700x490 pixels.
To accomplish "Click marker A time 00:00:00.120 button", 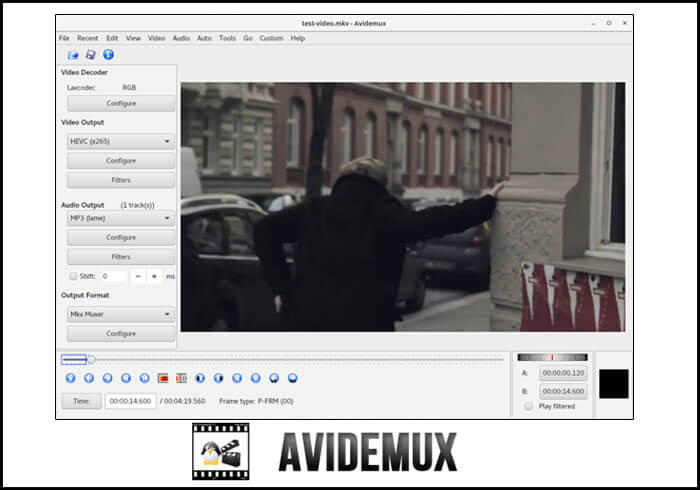I will tap(563, 373).
